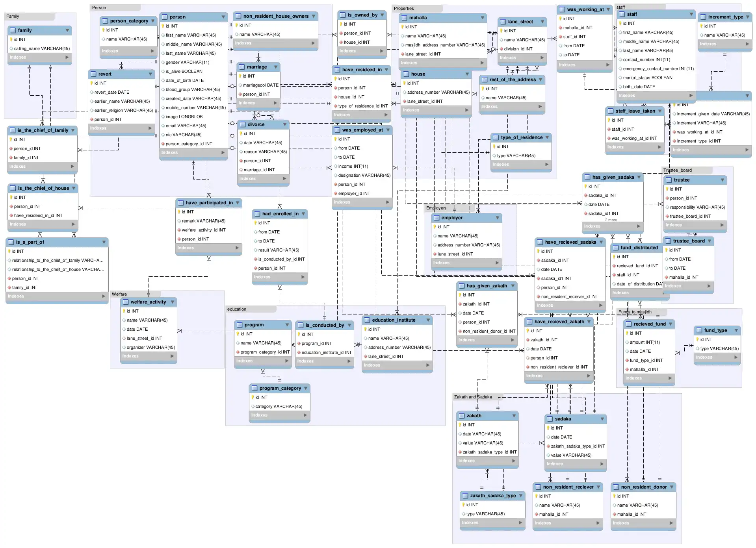Select the Properties layer label
This screenshot has height=548, width=756.
click(404, 8)
